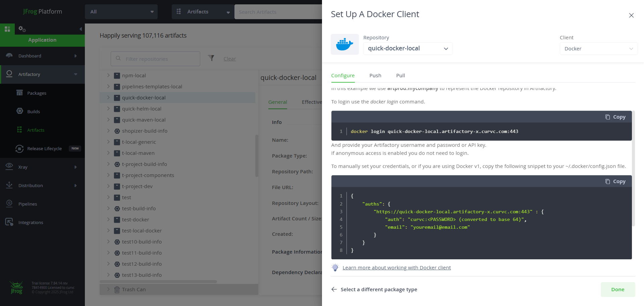Image resolution: width=644 pixels, height=306 pixels.
Task: Expand the test-docker repository node
Action: pyautogui.click(x=108, y=219)
